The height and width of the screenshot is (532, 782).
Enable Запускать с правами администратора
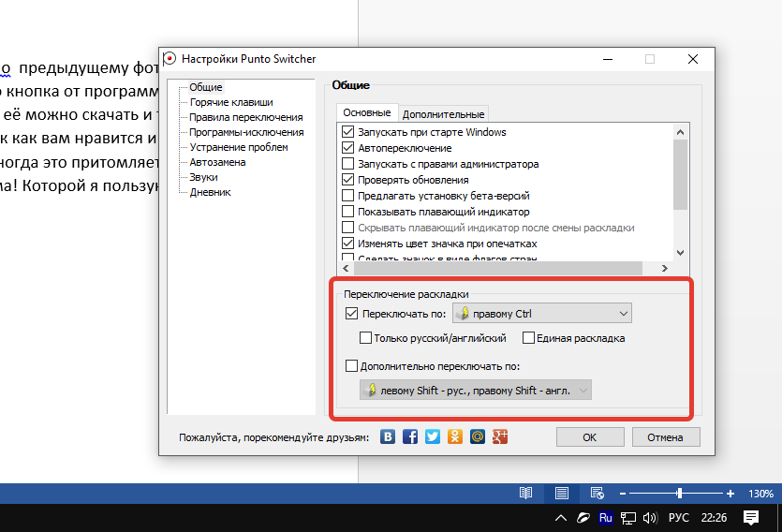click(x=347, y=164)
